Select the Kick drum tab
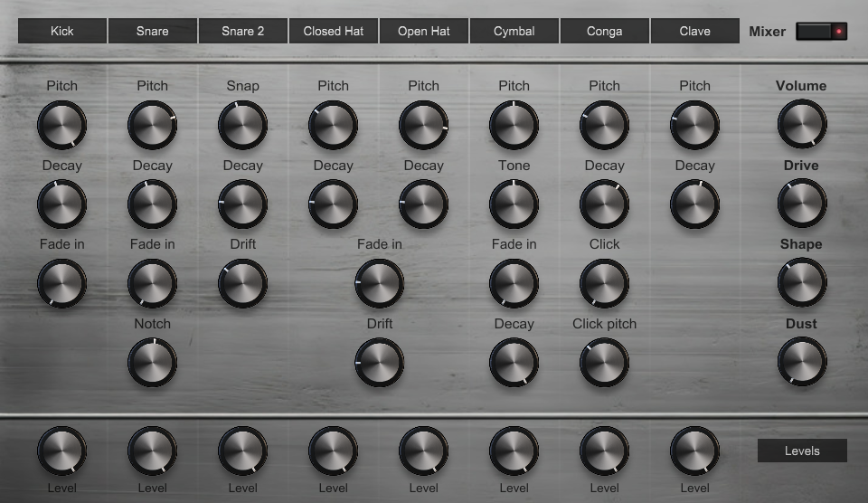Viewport: 868px width, 503px height. click(x=62, y=31)
